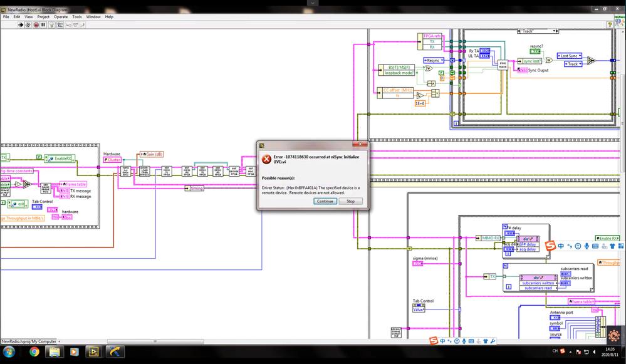Open Windows Explorer from the taskbar
This screenshot has height=364, width=626.
[55, 351]
